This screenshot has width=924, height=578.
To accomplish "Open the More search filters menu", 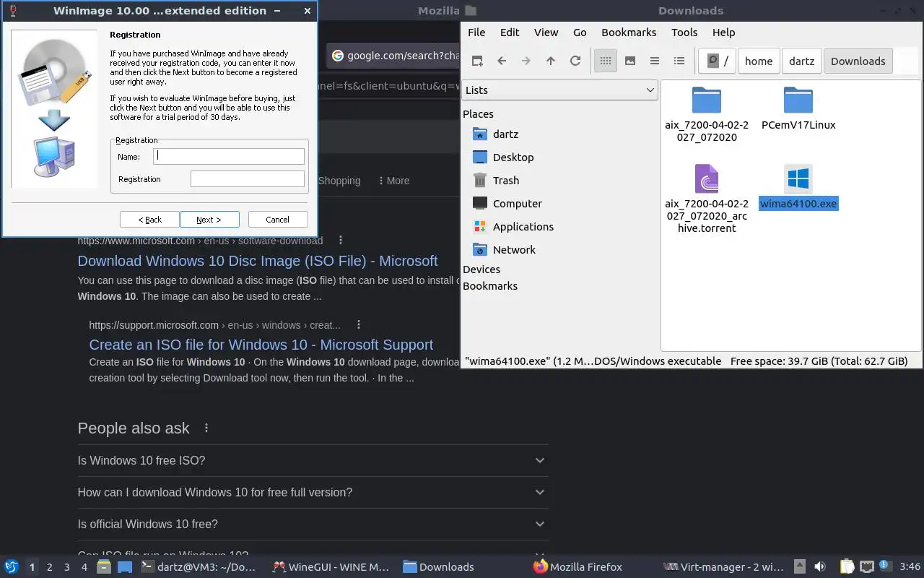I will (393, 181).
